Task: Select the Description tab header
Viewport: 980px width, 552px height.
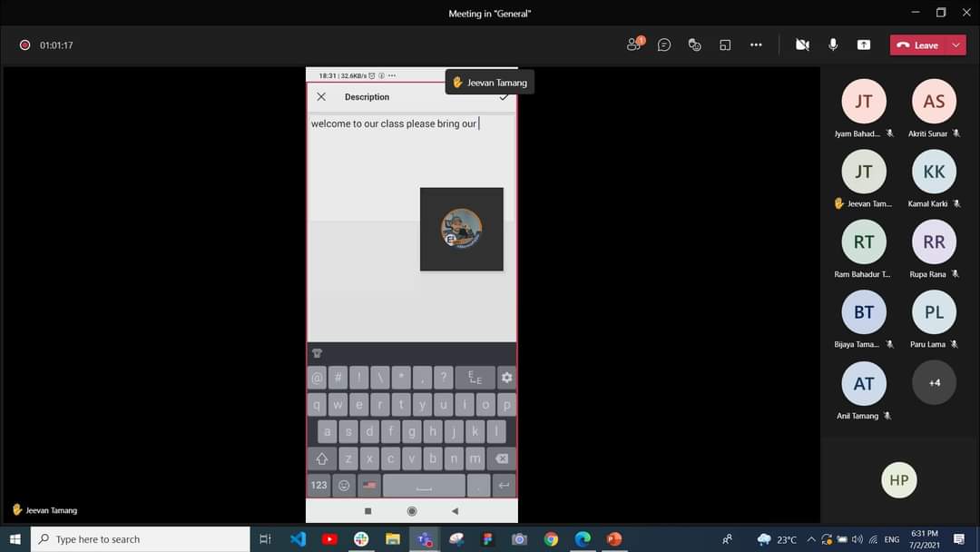Action: point(367,96)
